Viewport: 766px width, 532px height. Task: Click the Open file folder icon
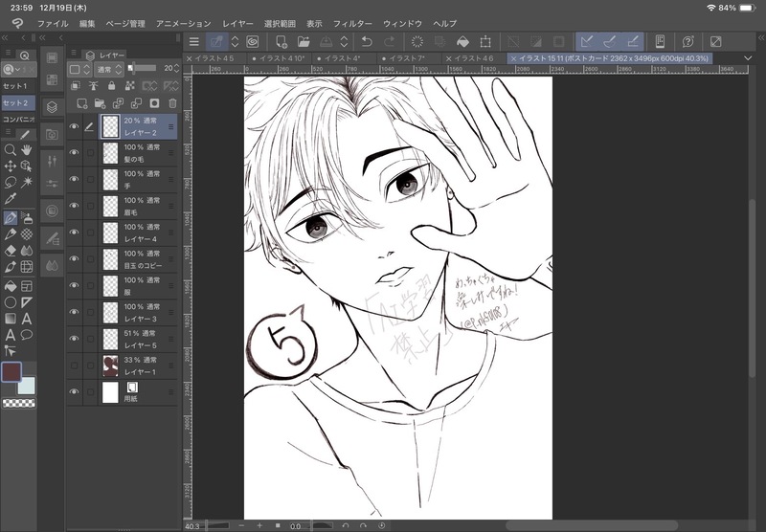(304, 42)
